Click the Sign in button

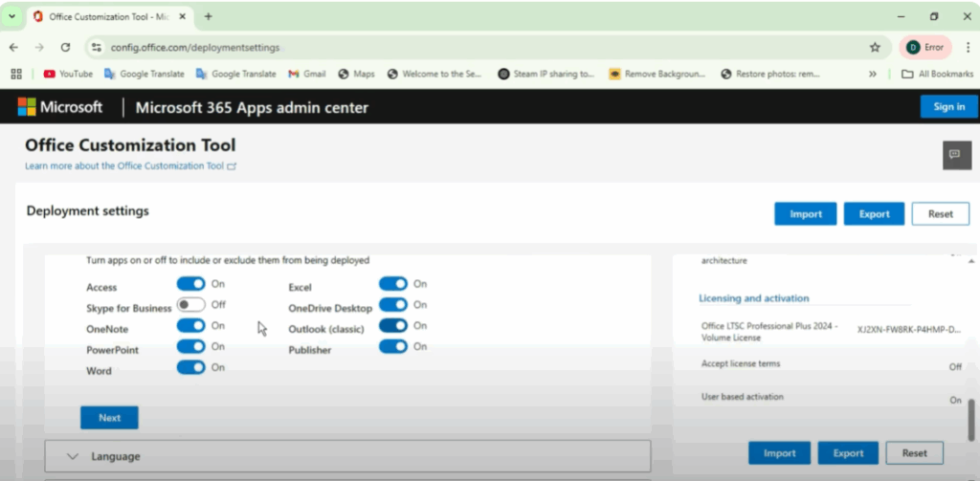click(948, 107)
